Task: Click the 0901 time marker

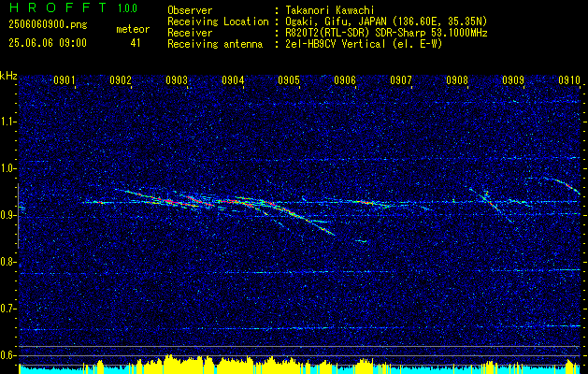Action: tap(65, 79)
